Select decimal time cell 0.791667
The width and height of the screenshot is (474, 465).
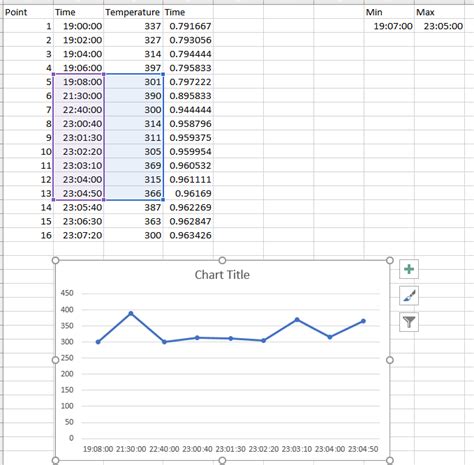click(188, 26)
